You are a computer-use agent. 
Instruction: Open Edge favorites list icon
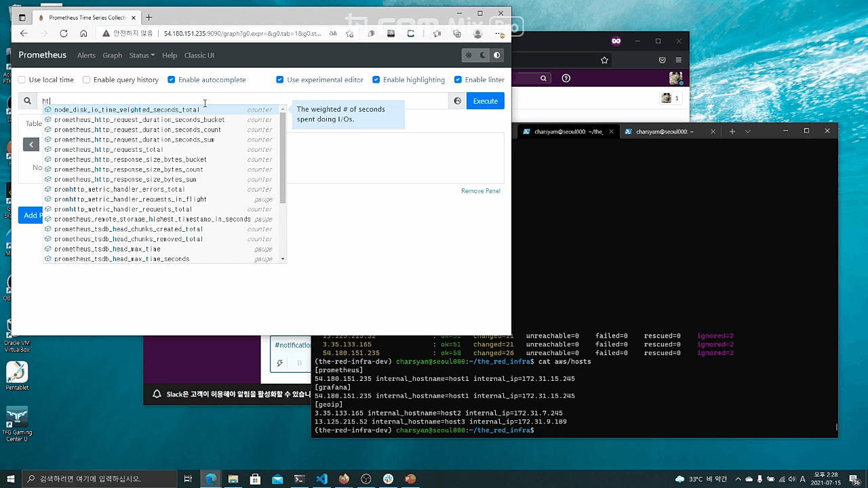click(437, 33)
